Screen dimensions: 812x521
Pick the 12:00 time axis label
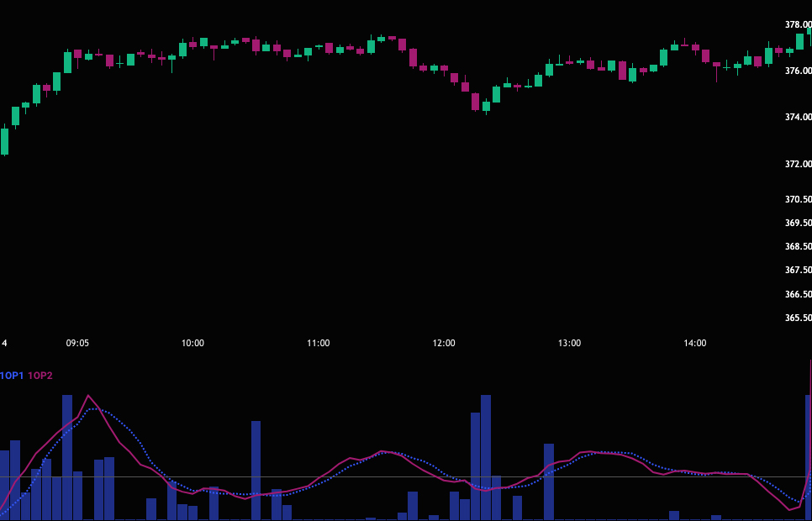[x=444, y=343]
